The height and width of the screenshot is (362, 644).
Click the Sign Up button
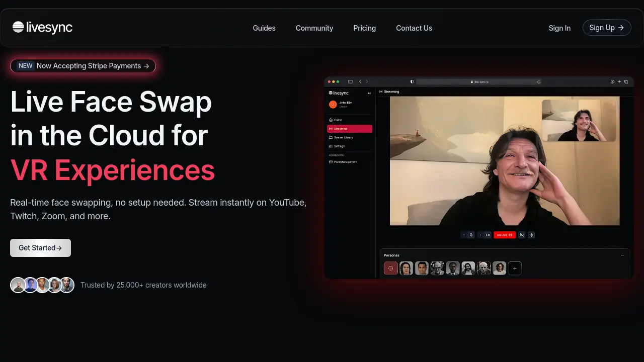[607, 28]
